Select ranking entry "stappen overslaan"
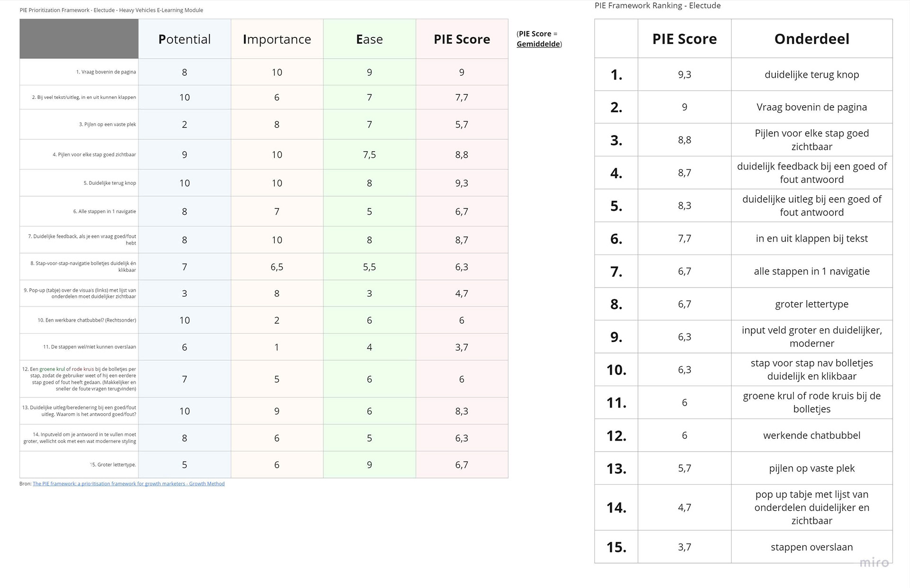The image size is (910, 588). click(811, 547)
